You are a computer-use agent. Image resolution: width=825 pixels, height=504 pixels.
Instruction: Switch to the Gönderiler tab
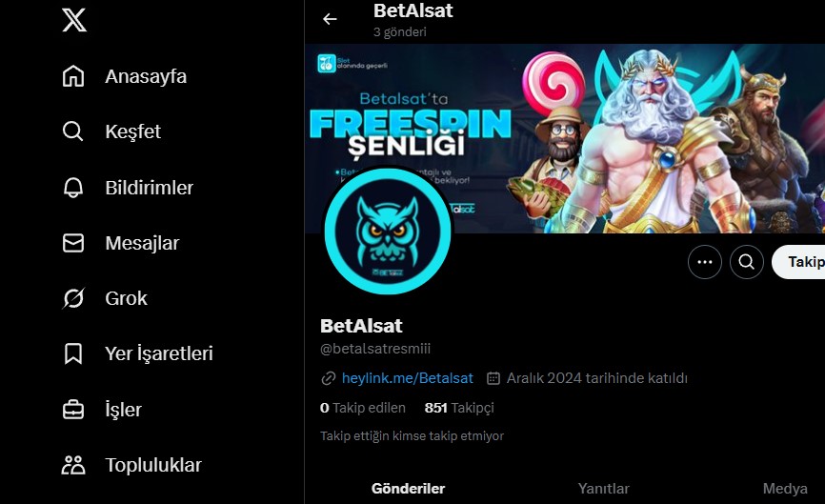[409, 489]
